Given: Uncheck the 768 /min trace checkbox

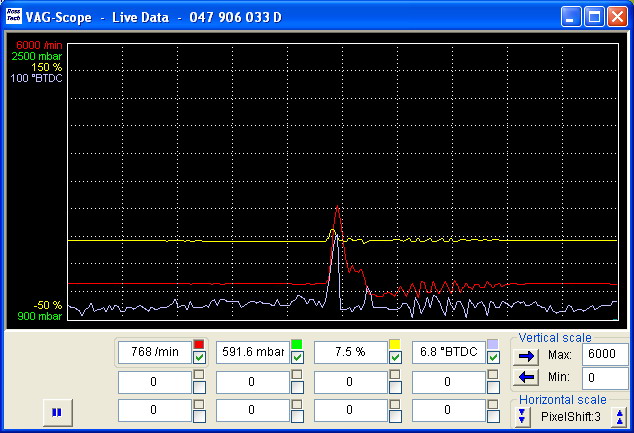Looking at the screenshot, I should coord(200,357).
